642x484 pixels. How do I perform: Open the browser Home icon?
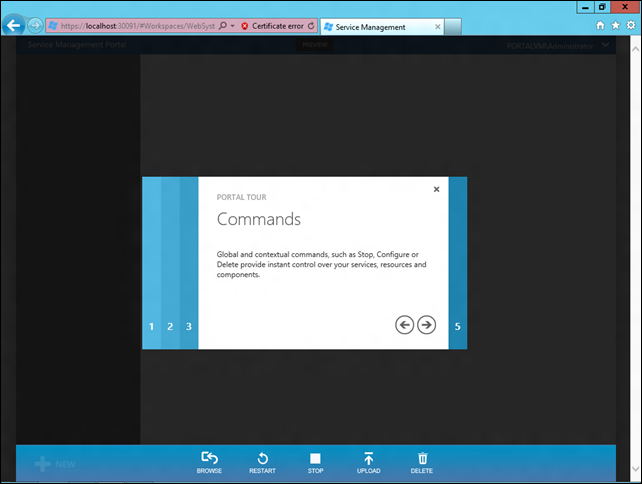tap(600, 26)
